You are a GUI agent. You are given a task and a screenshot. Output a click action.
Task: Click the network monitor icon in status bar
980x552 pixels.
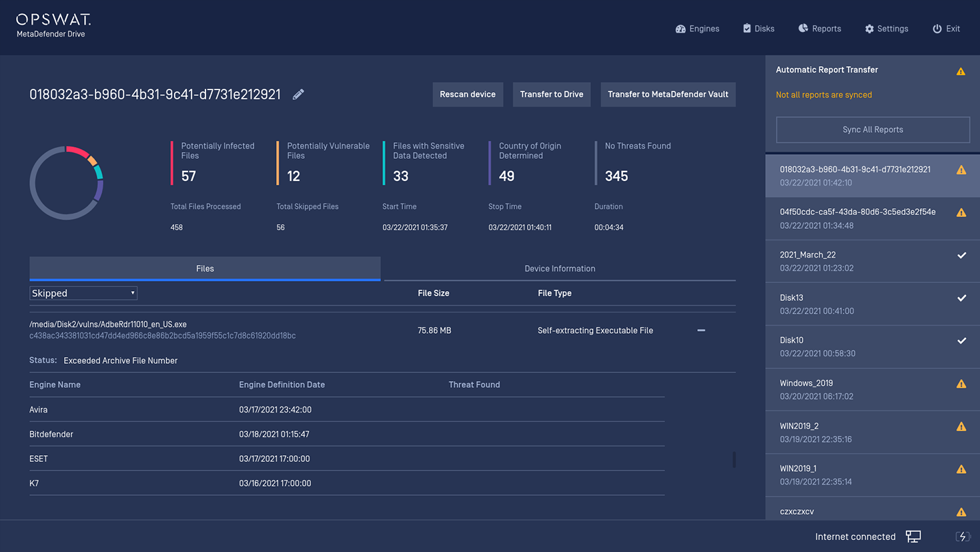click(913, 537)
